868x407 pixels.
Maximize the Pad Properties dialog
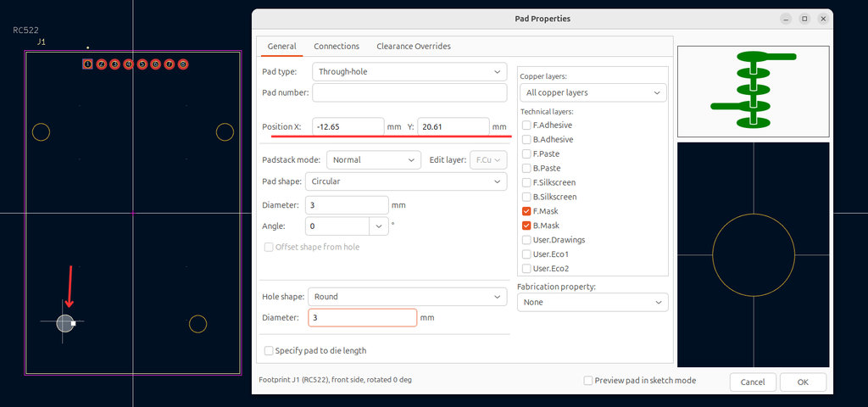(804, 19)
